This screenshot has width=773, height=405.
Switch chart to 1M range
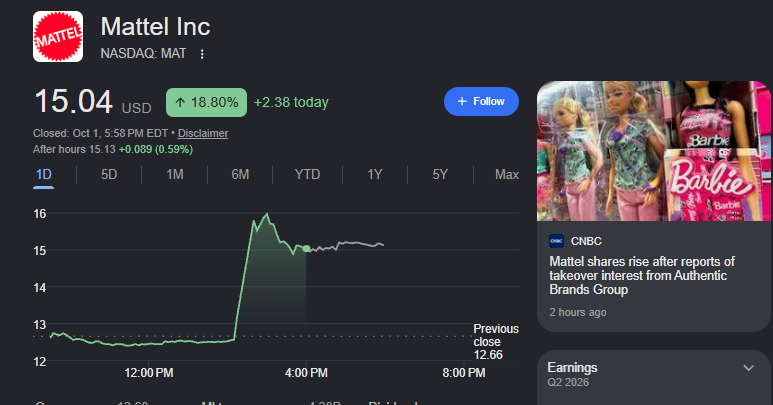pos(175,174)
